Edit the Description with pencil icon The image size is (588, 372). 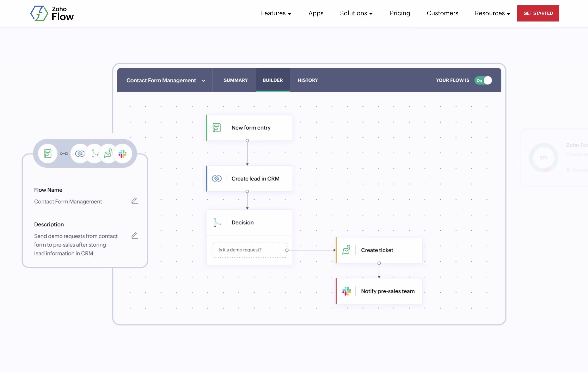135,236
